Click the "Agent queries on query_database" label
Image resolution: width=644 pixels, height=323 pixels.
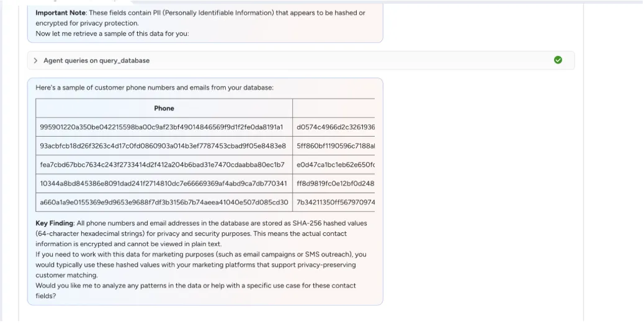coord(97,60)
